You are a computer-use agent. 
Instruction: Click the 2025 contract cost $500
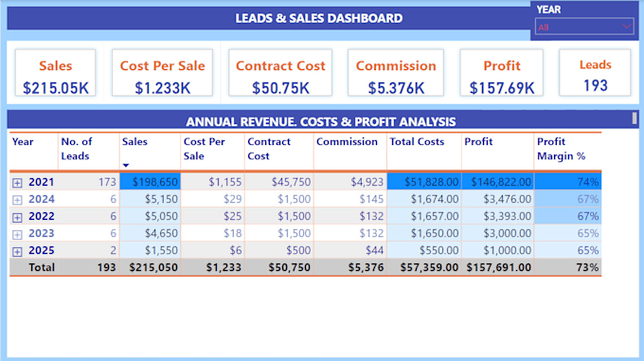[279, 250]
